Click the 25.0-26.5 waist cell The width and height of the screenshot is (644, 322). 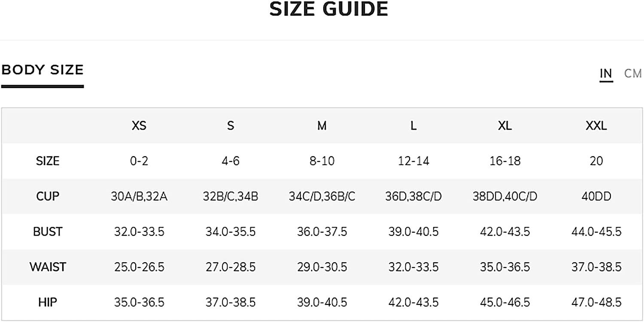(139, 267)
